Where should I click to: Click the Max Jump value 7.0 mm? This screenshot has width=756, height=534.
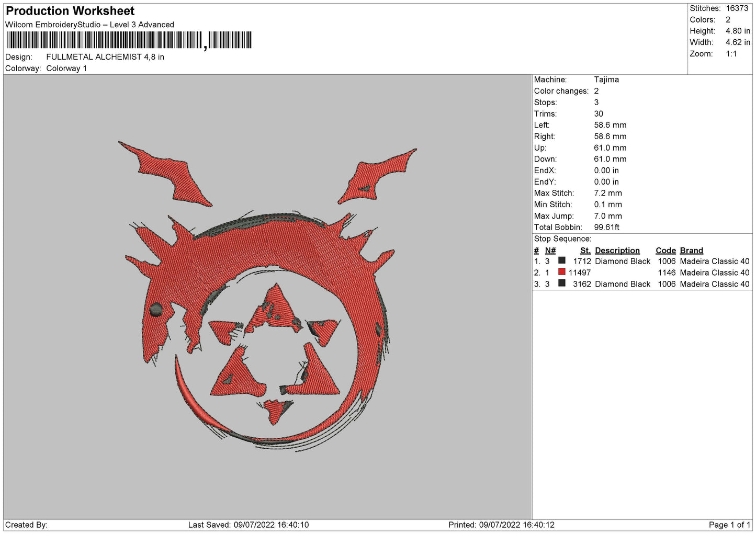pos(608,216)
